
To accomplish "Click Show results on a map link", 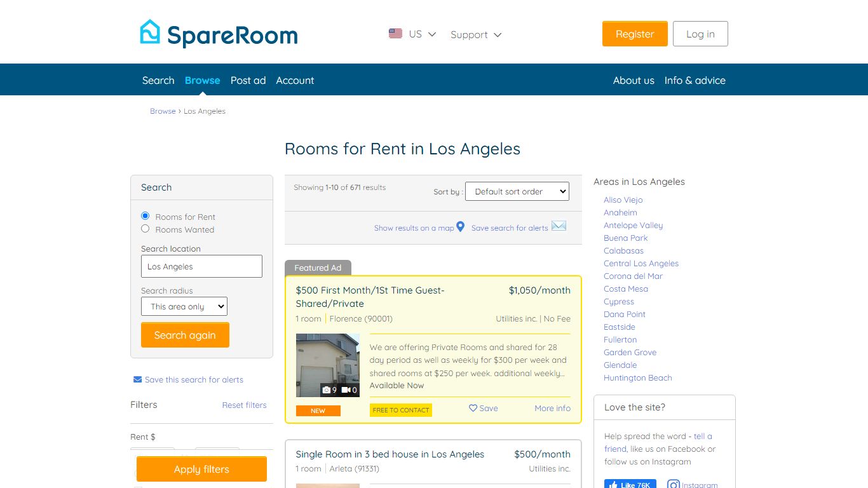I will [414, 228].
